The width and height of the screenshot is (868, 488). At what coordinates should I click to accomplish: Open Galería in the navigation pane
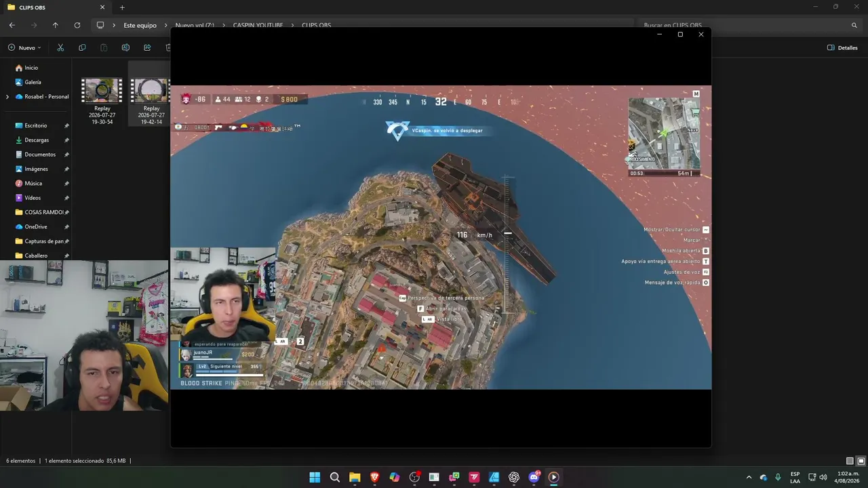33,82
